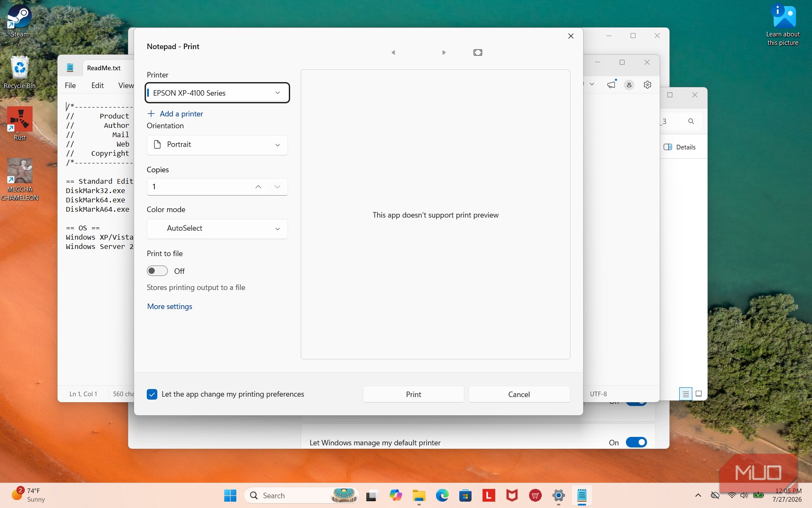Screen dimensions: 812x508
Task: Click the Notepad app icon in title bar
Action: pyautogui.click(x=70, y=67)
